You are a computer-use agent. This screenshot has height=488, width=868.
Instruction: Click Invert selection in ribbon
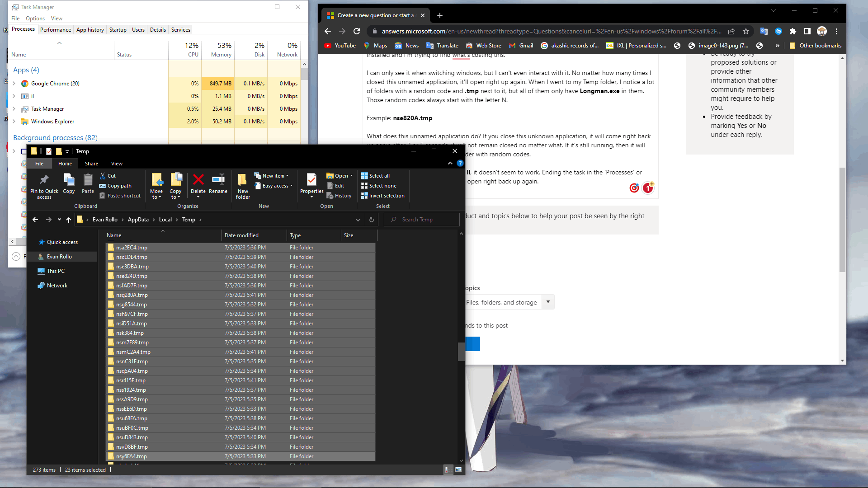pyautogui.click(x=383, y=196)
